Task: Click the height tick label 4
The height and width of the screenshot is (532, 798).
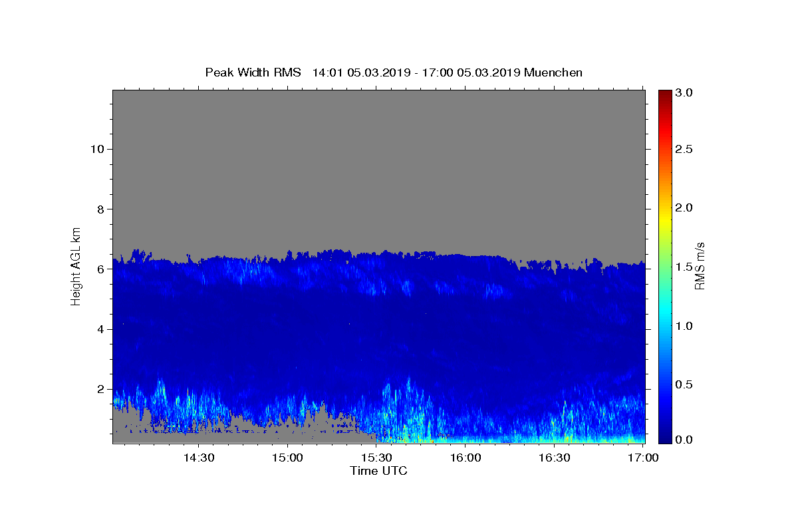Action: 102,329
